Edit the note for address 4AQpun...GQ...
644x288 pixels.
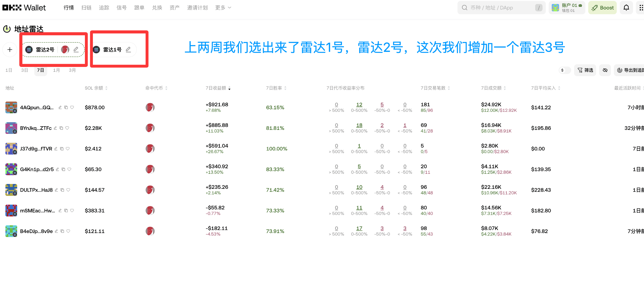coord(60,107)
